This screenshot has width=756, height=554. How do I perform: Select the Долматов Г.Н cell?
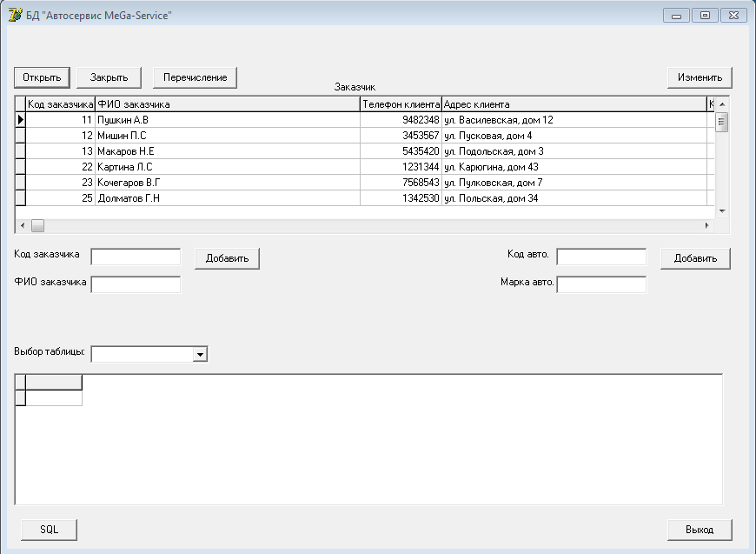coord(228,198)
